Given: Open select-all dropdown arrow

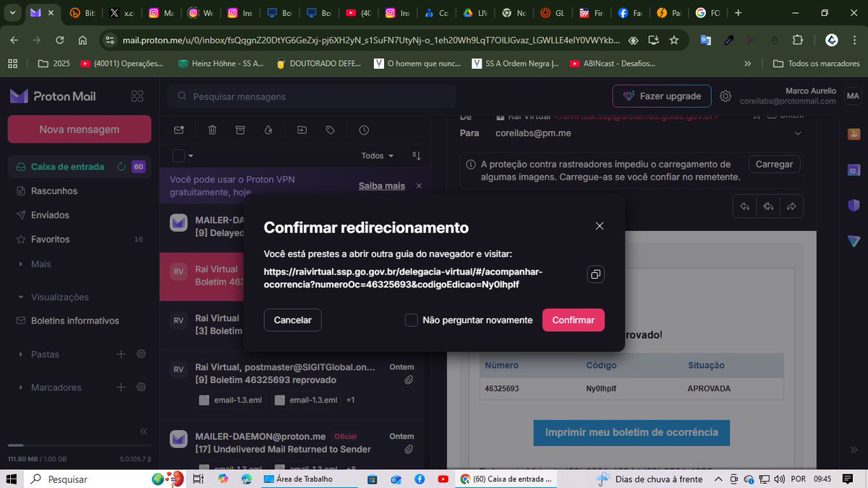Looking at the screenshot, I should (191, 156).
